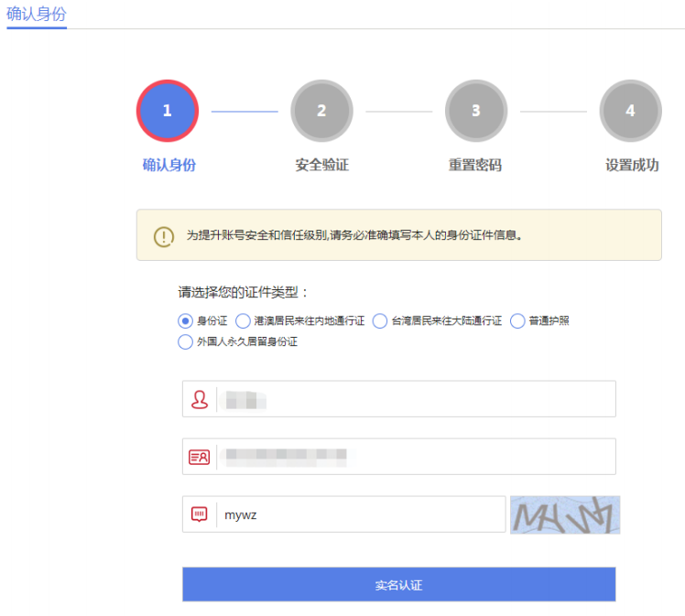This screenshot has width=685, height=616.
Task: Focus the ID number input field
Action: pyautogui.click(x=416, y=457)
